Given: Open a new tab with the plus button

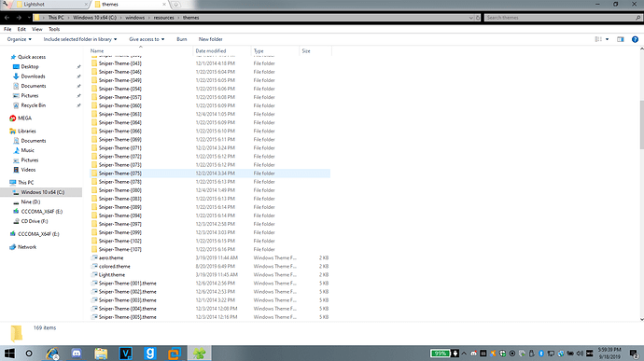Looking at the screenshot, I should [x=175, y=5].
